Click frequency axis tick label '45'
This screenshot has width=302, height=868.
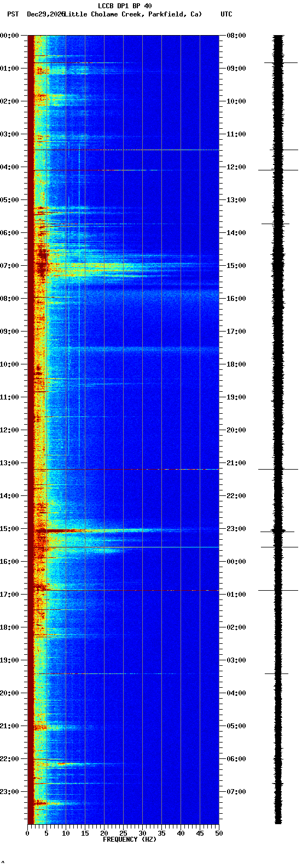click(200, 833)
